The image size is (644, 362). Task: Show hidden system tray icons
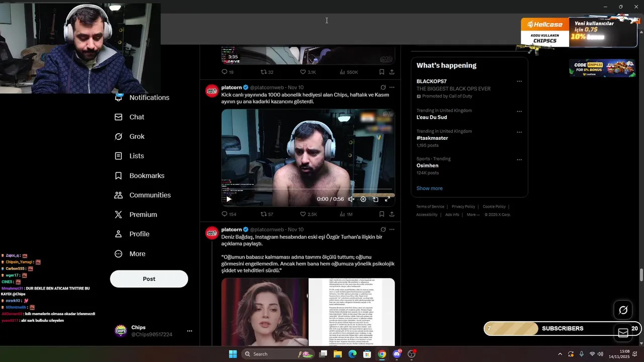560,354
